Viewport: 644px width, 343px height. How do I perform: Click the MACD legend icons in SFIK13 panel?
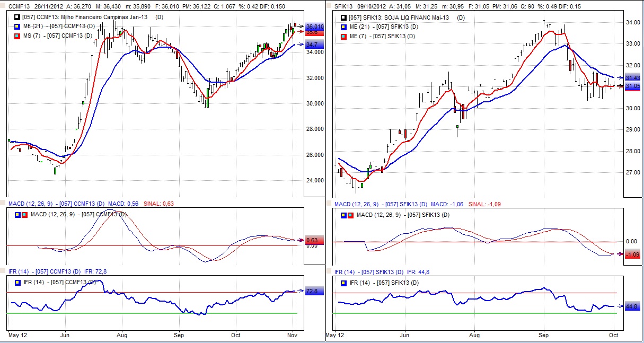point(347,215)
